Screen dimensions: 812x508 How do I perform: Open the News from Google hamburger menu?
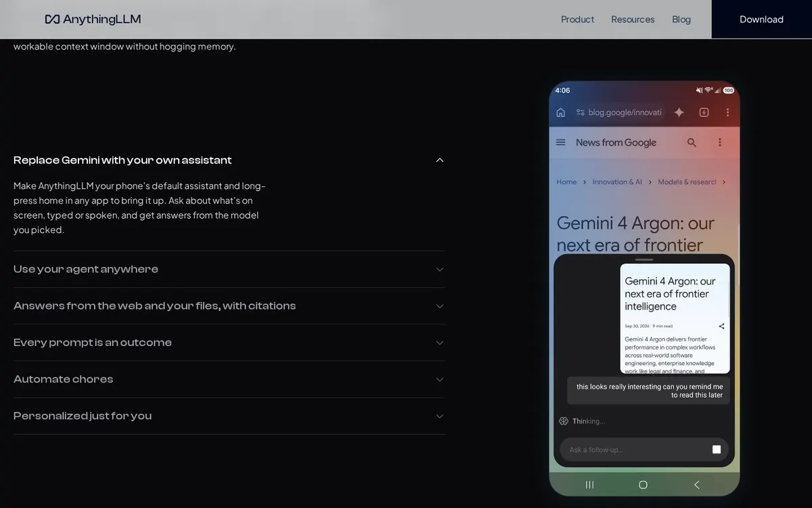560,142
